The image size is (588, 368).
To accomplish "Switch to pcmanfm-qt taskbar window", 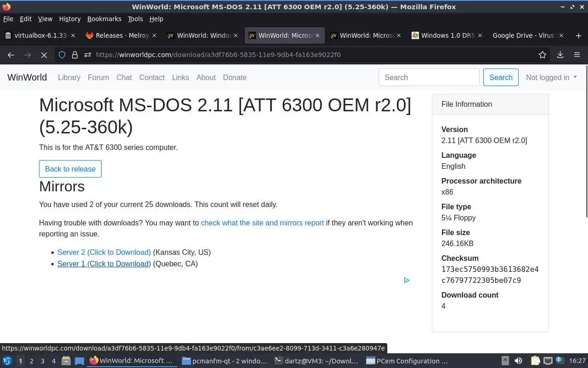I will 224,361.
